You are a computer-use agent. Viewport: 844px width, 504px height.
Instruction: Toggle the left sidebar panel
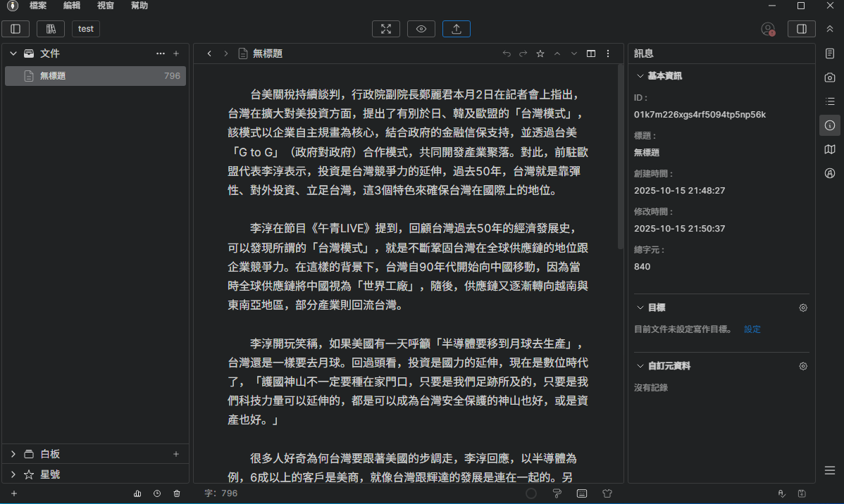click(15, 29)
